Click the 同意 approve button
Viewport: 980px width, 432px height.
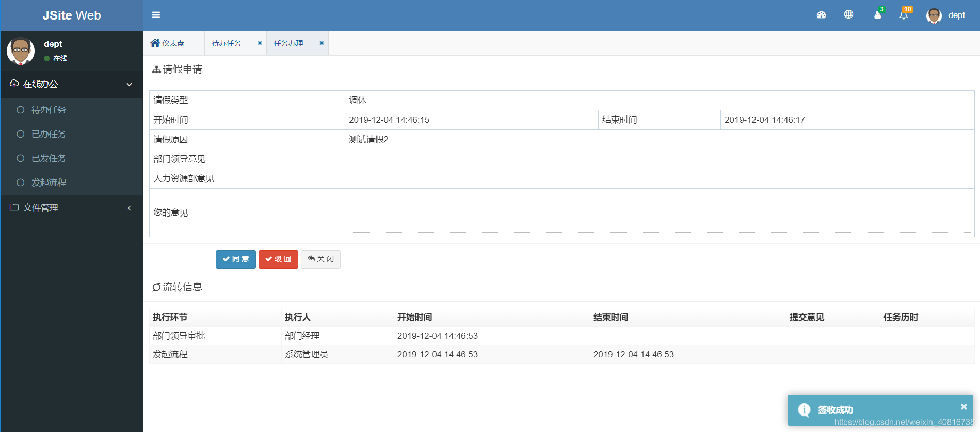(236, 259)
